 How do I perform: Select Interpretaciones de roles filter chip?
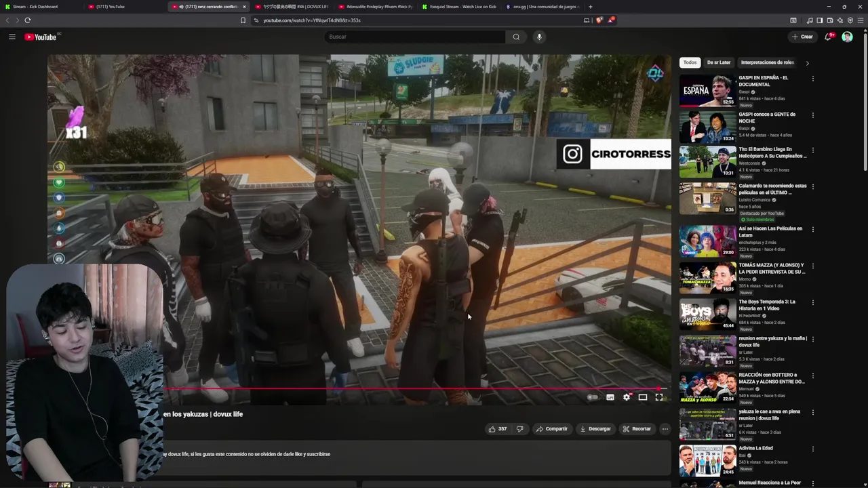767,62
